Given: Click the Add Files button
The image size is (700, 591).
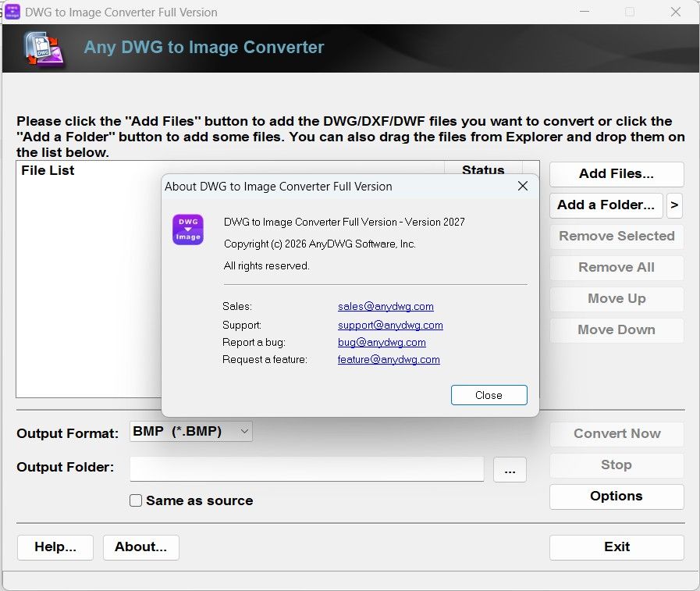Looking at the screenshot, I should [616, 173].
